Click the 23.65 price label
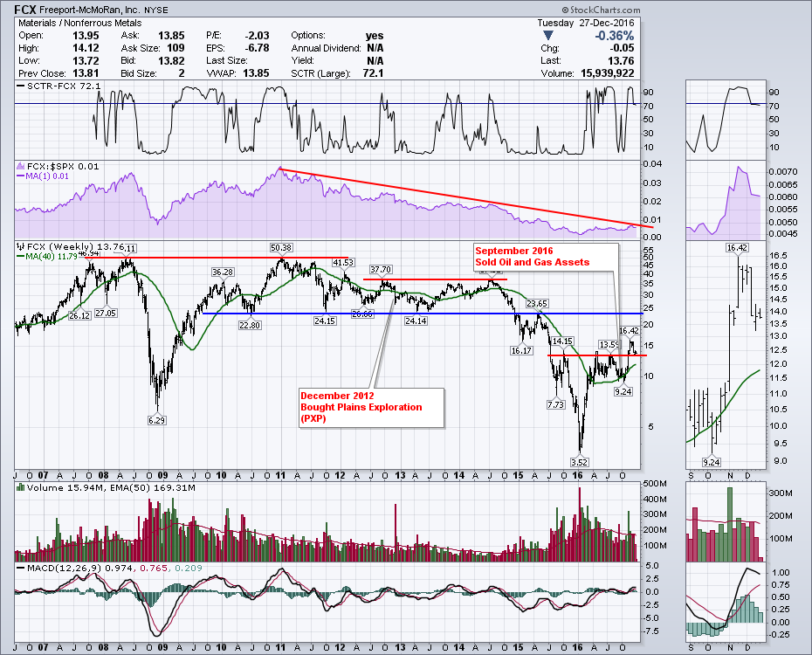The height and width of the screenshot is (655, 812). point(537,303)
